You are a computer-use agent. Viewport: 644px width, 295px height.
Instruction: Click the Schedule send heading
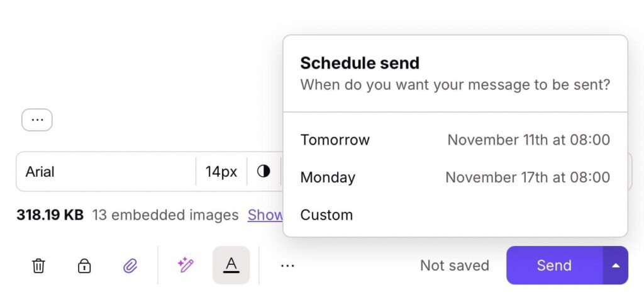[x=360, y=63]
